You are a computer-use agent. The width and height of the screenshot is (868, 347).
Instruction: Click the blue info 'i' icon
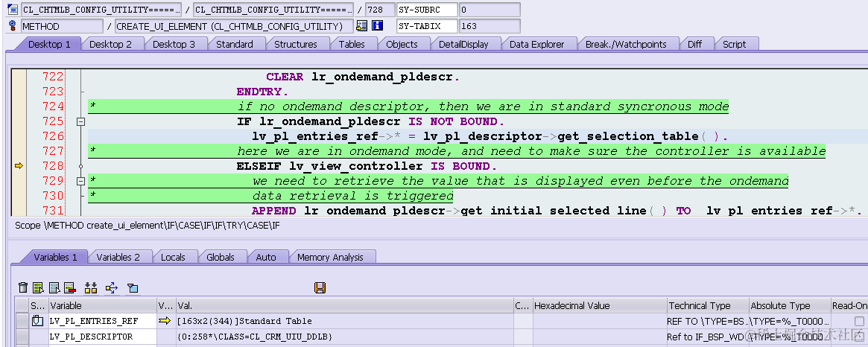378,25
